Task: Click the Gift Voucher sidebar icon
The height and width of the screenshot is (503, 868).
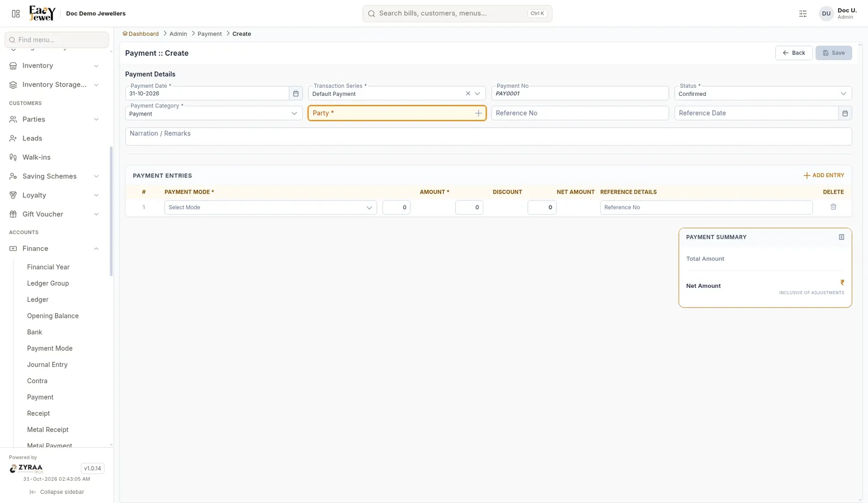Action: (13, 214)
